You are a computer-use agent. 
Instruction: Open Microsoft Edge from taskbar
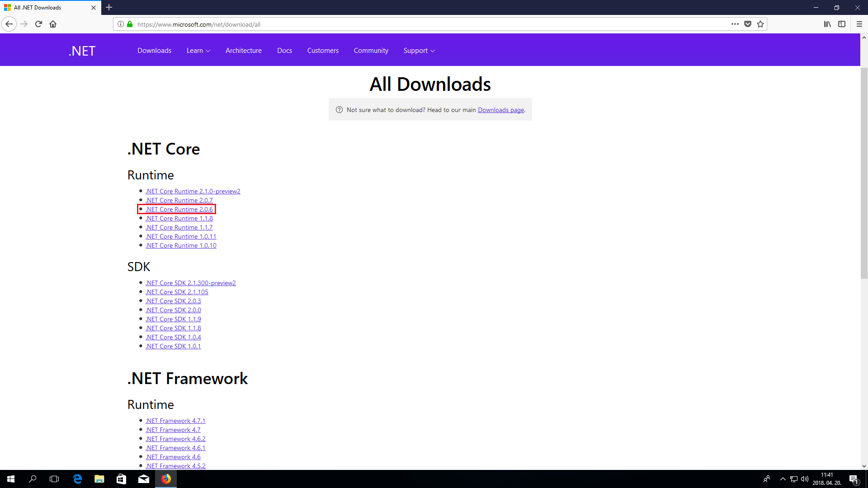tap(77, 479)
